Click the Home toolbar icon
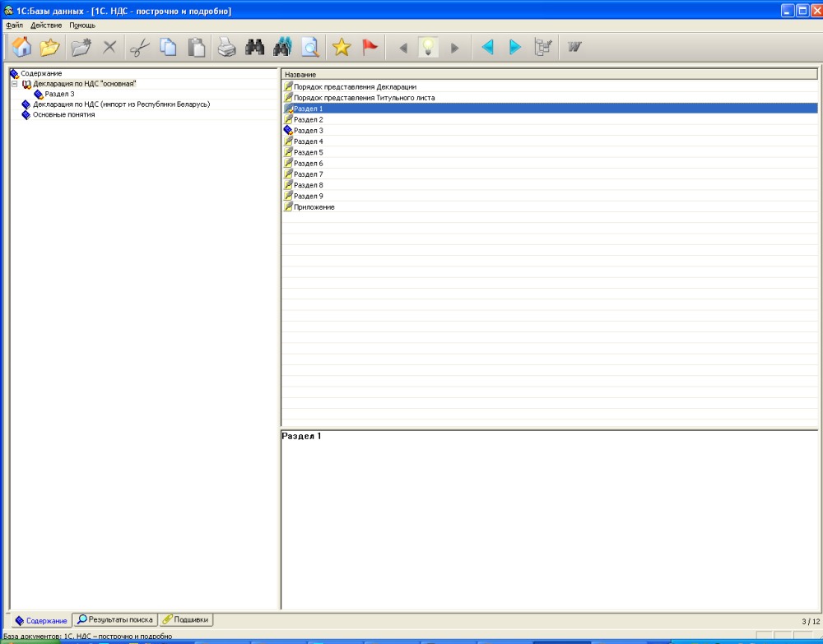 21,48
